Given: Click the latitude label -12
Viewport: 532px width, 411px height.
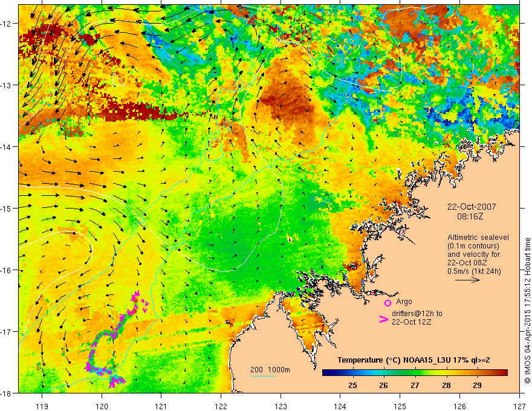Looking at the screenshot, I should pos(6,24).
